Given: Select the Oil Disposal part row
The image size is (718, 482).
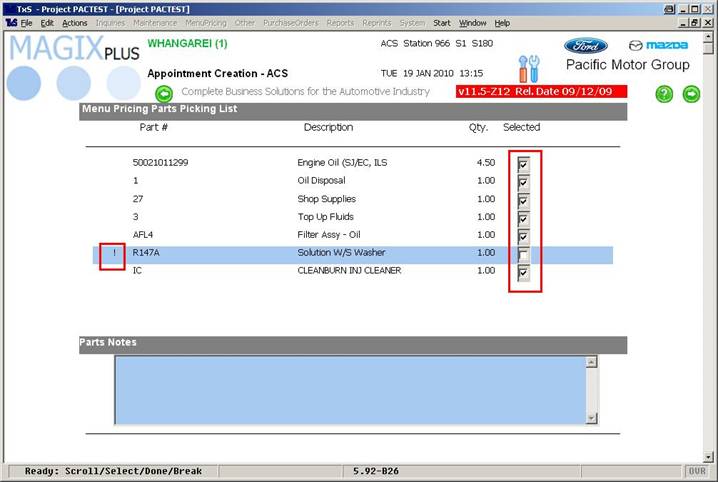Looking at the screenshot, I should pyautogui.click(x=300, y=181).
